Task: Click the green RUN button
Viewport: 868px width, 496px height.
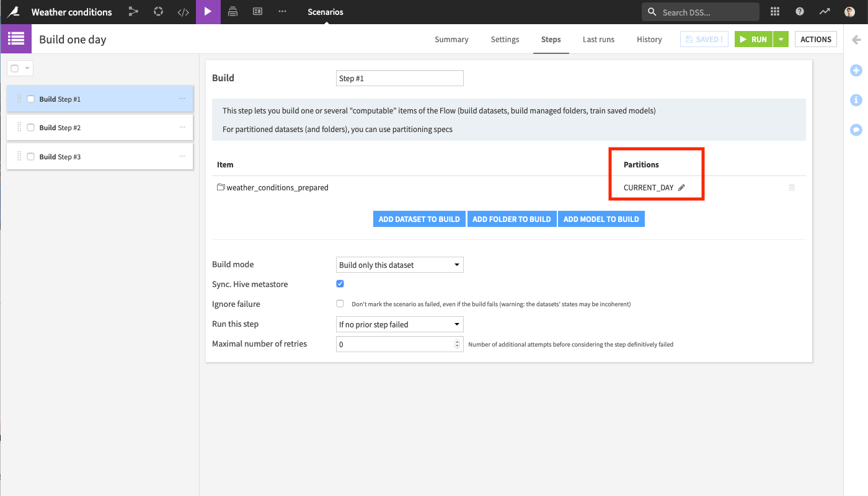Action: coord(754,39)
